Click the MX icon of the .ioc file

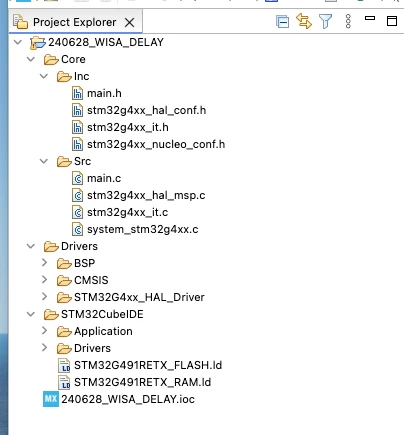(51, 399)
